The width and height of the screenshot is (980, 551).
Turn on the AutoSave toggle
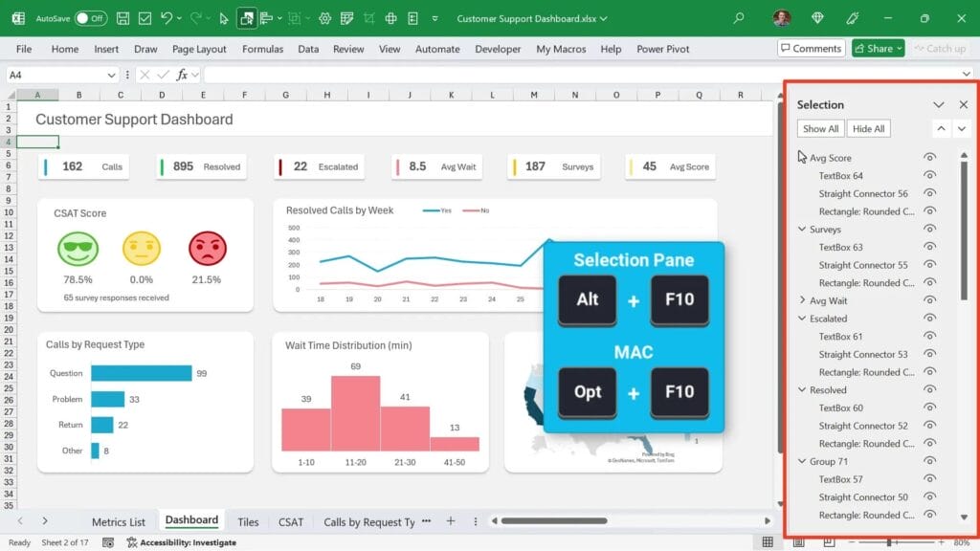click(x=90, y=18)
